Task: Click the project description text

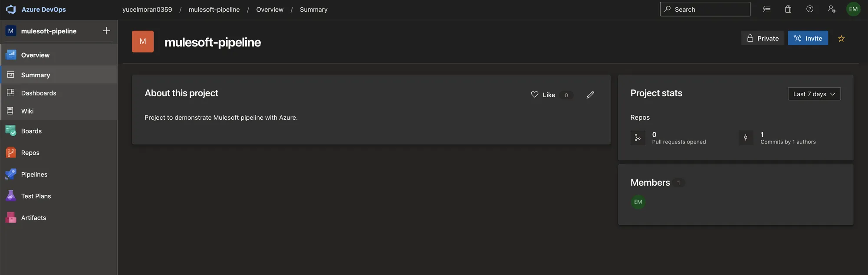Action: point(221,118)
